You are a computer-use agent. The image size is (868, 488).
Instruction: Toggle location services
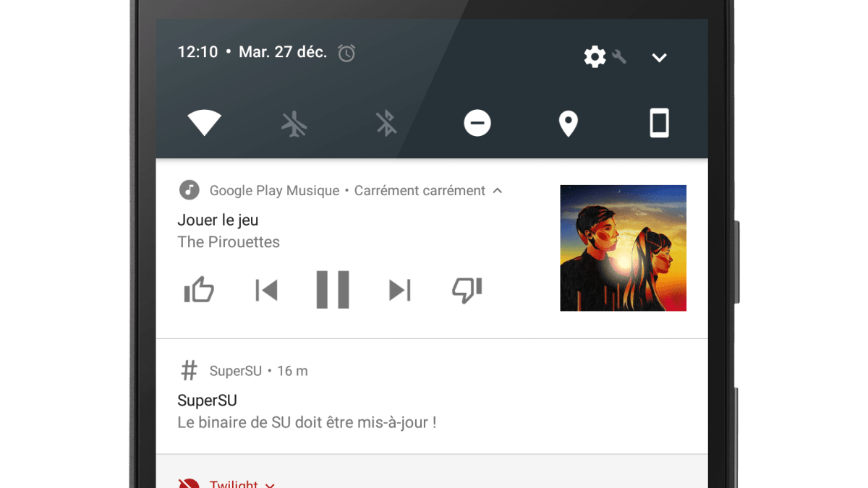(x=569, y=124)
